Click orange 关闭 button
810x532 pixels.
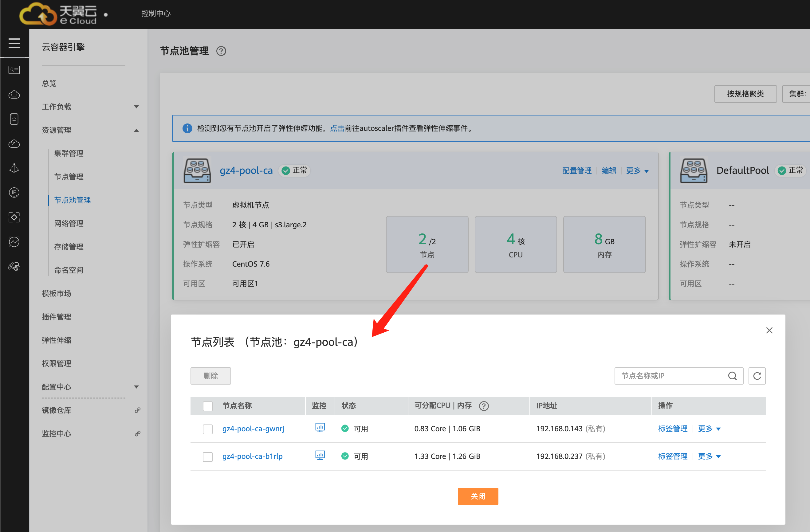pos(478,496)
